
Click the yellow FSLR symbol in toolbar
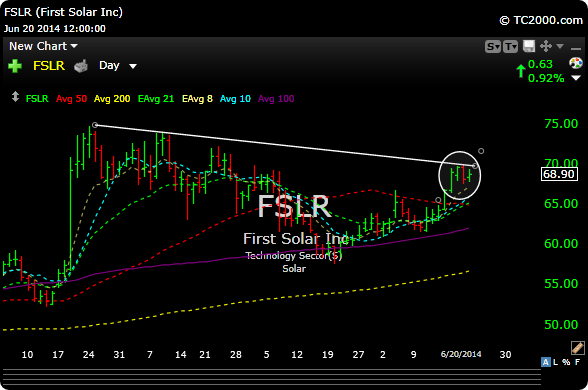click(x=49, y=66)
